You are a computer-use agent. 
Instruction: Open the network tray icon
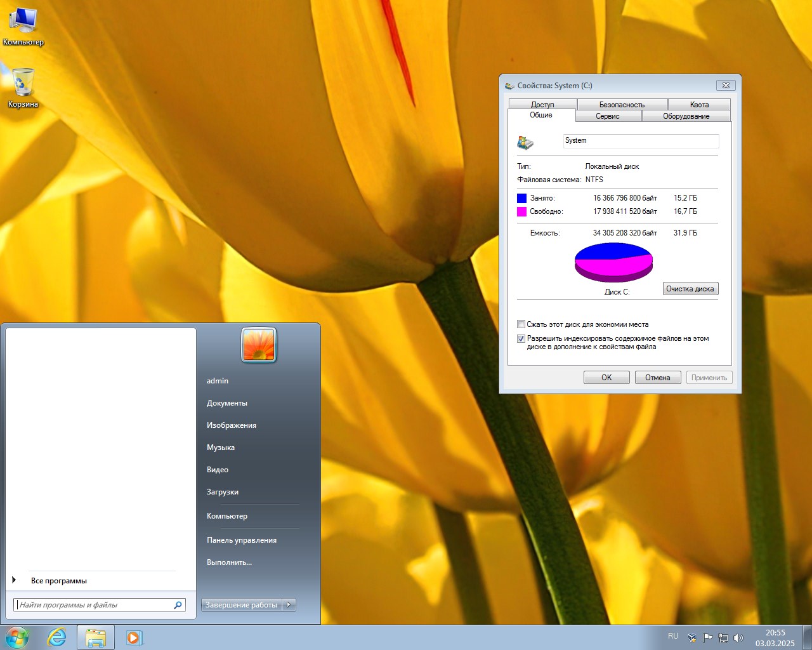coord(723,637)
